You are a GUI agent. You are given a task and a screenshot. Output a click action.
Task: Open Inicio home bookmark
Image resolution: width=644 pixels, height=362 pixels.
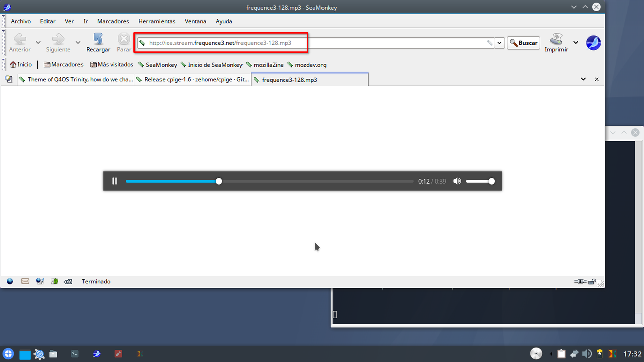(21, 65)
